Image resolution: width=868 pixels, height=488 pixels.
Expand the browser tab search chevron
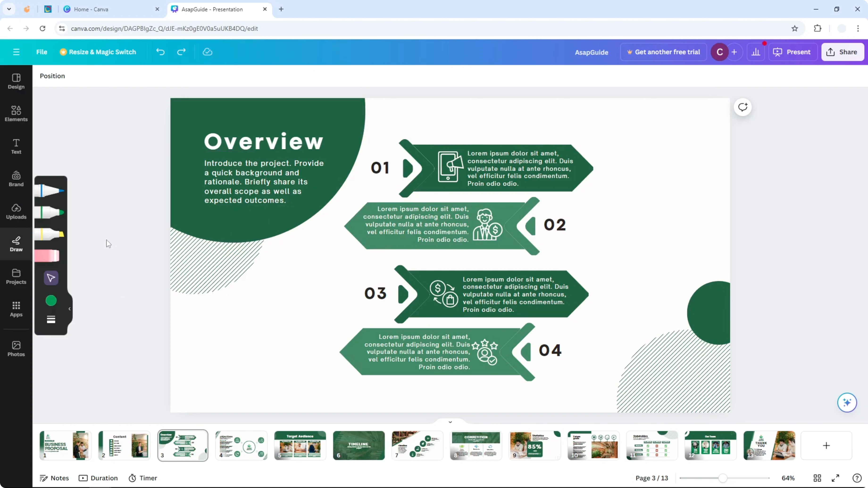click(x=9, y=9)
